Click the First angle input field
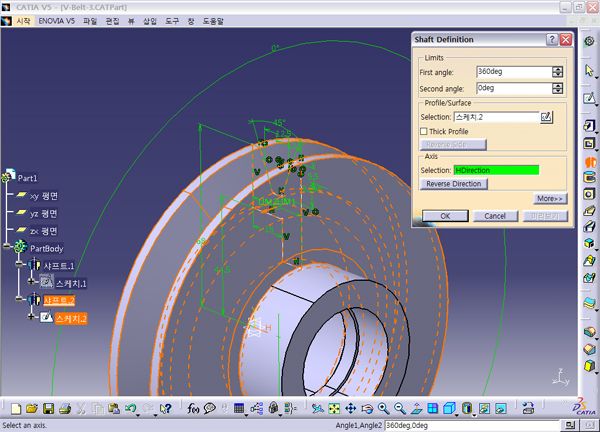This screenshot has height=432, width=600. tap(515, 72)
